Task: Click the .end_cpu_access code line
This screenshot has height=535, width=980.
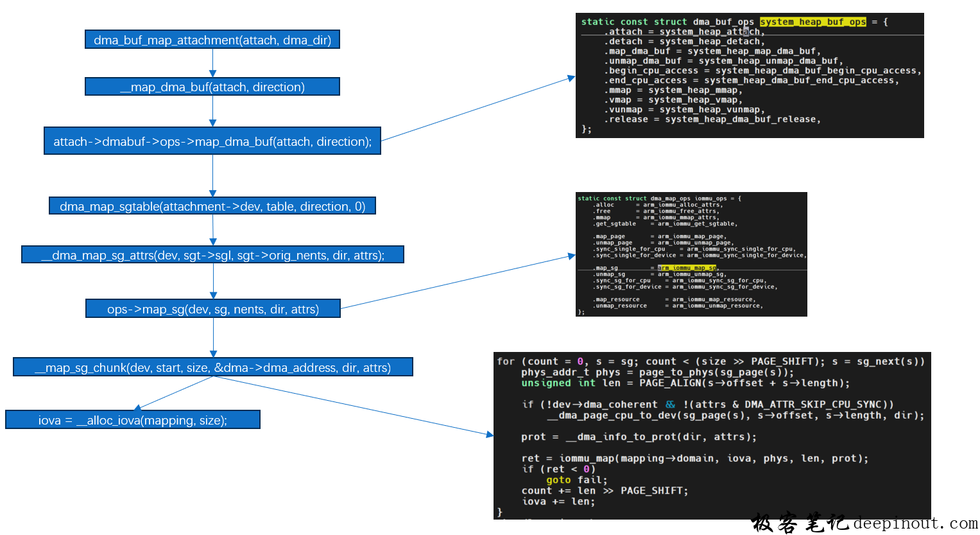Action: [752, 80]
